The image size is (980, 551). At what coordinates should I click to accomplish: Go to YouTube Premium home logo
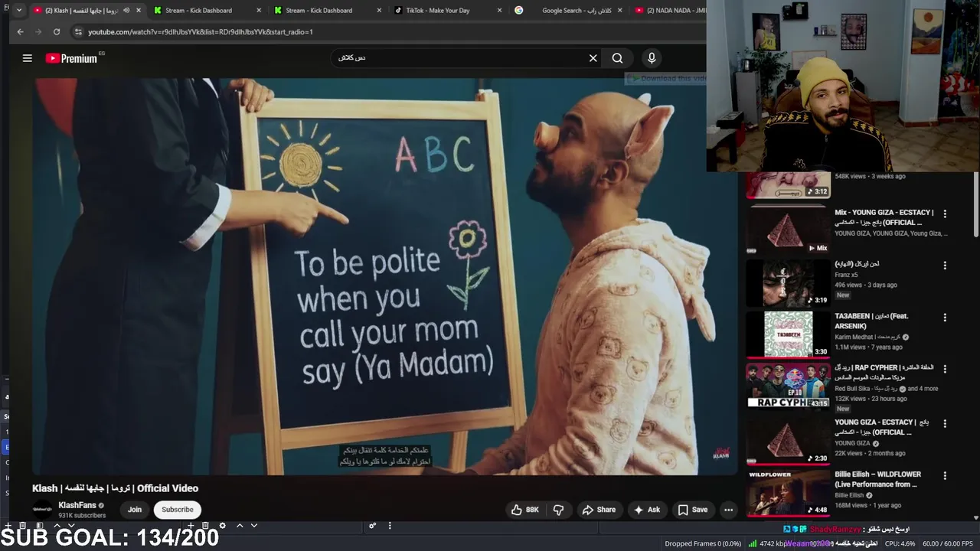tap(71, 58)
